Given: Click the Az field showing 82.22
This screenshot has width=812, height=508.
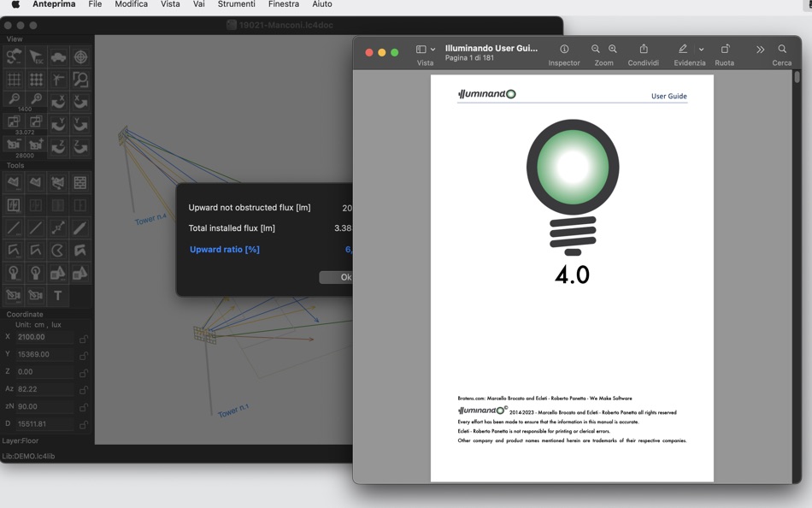Looking at the screenshot, I should click(44, 389).
